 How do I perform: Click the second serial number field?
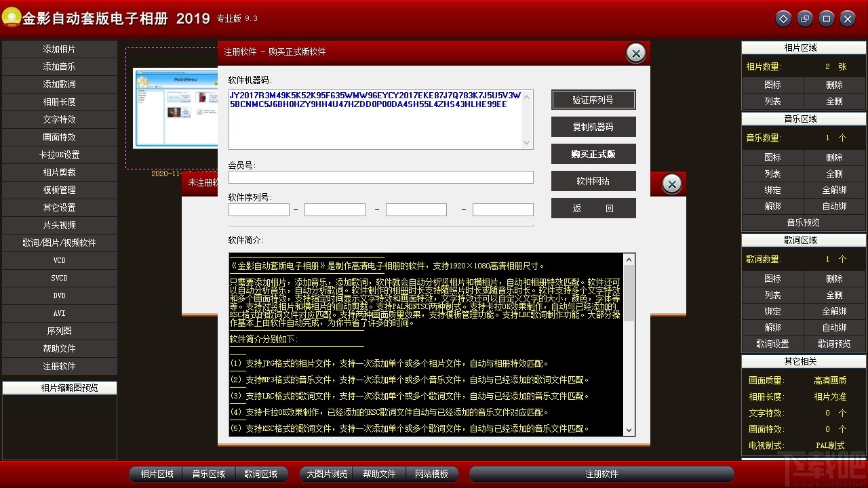tap(335, 210)
